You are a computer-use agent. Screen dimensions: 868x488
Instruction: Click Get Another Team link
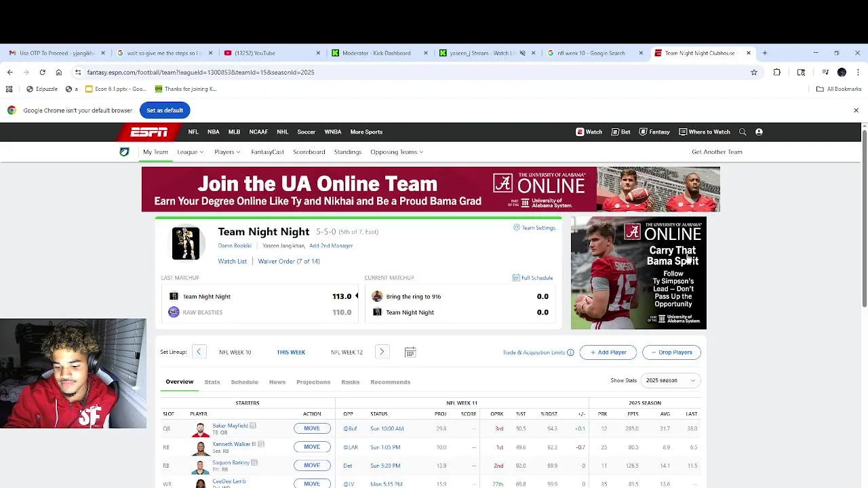click(x=717, y=152)
